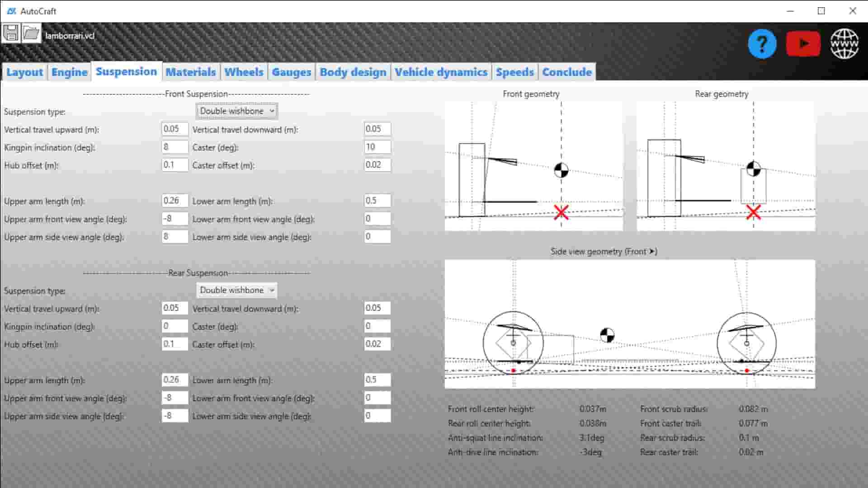Click the front arrow next to Side view geometry
The width and height of the screenshot is (868, 488).
pos(652,252)
